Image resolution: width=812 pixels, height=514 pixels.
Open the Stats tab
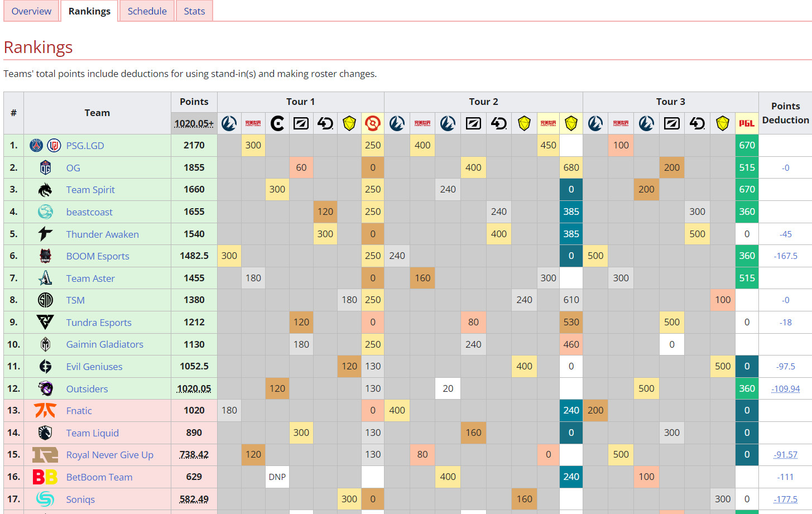point(194,11)
